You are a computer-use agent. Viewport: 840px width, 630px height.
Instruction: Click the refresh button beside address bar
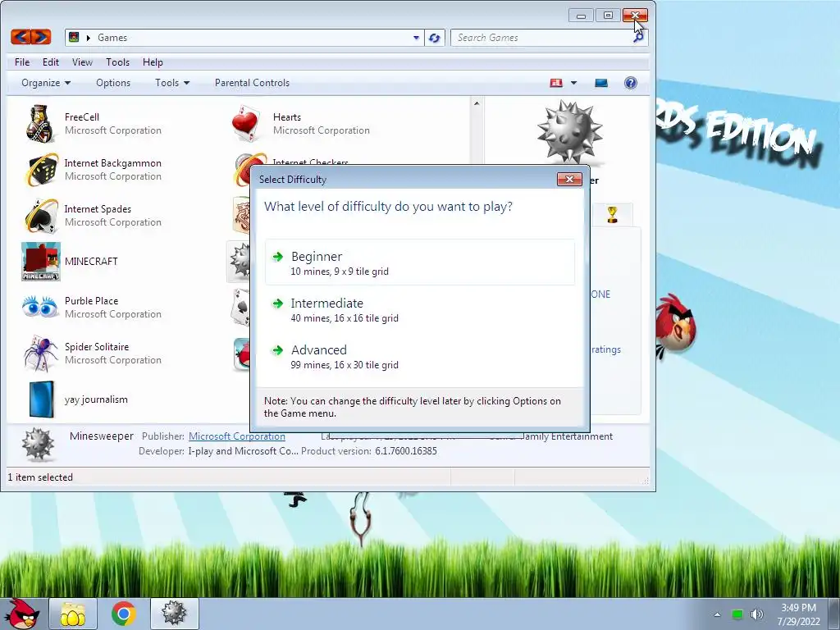[435, 38]
